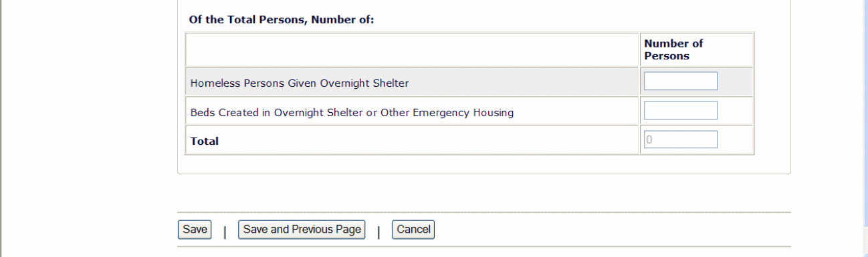Click the greyed-out Total field showing 0
The image size is (868, 257).
[680, 140]
